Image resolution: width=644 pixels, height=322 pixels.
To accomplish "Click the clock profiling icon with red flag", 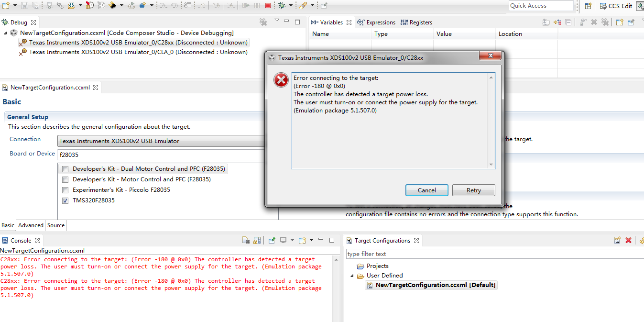I will coord(89,5).
